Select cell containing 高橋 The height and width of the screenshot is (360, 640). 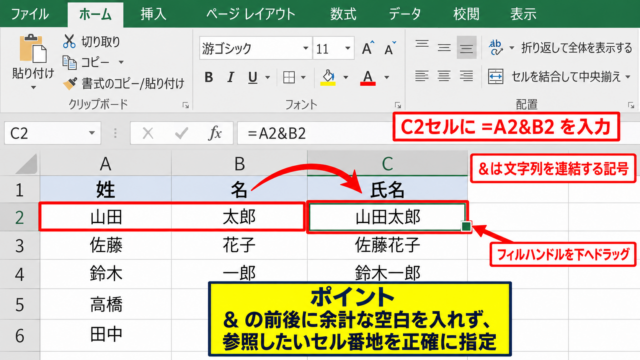pyautogui.click(x=106, y=304)
